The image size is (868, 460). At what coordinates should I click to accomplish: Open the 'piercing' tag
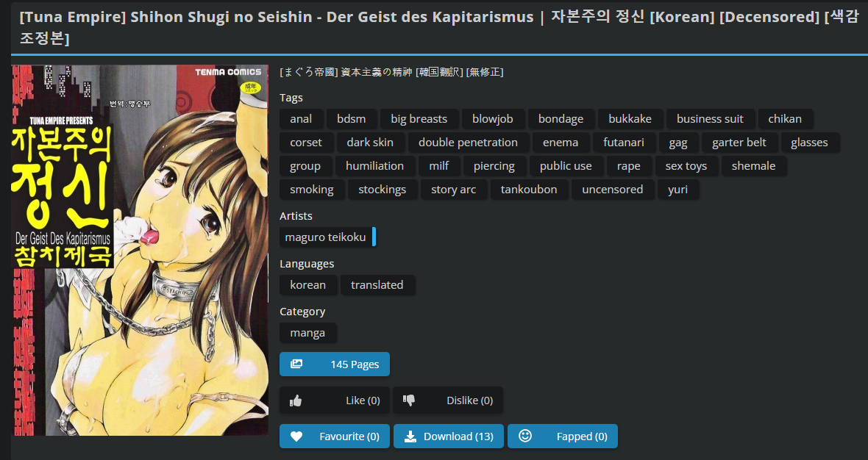pyautogui.click(x=494, y=166)
